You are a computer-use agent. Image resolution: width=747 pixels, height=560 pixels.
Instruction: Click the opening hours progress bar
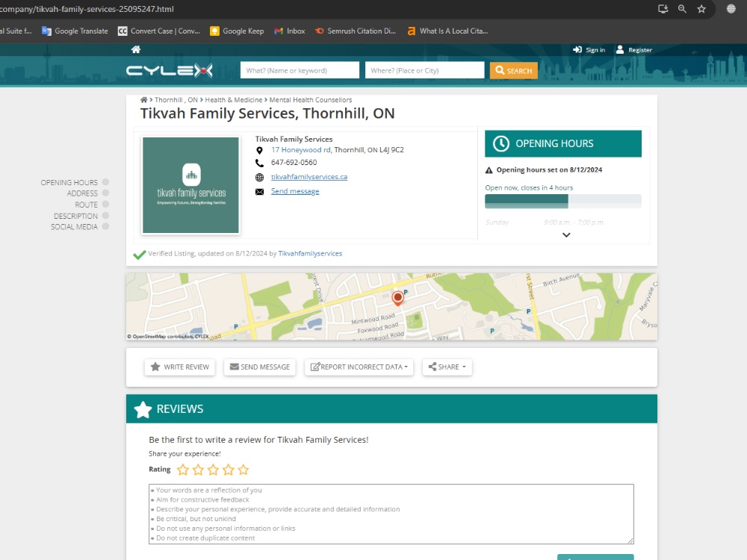tap(563, 201)
